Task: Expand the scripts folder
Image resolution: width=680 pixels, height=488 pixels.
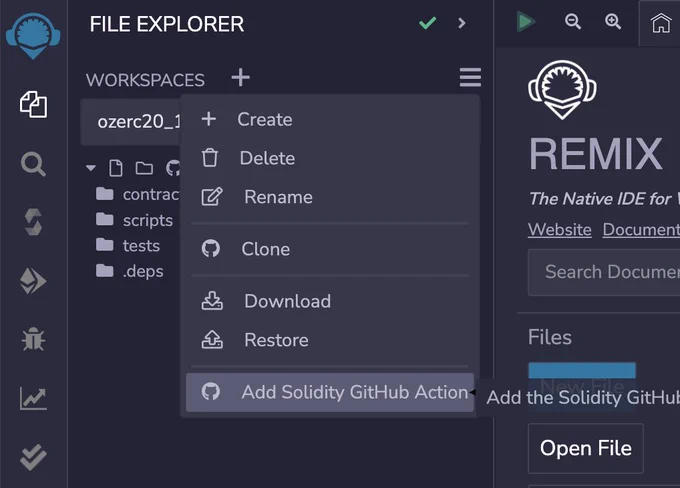Action: pyautogui.click(x=134, y=220)
